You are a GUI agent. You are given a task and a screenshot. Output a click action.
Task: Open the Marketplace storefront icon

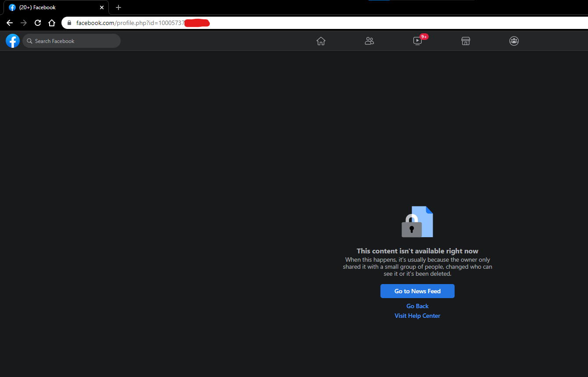tap(466, 41)
